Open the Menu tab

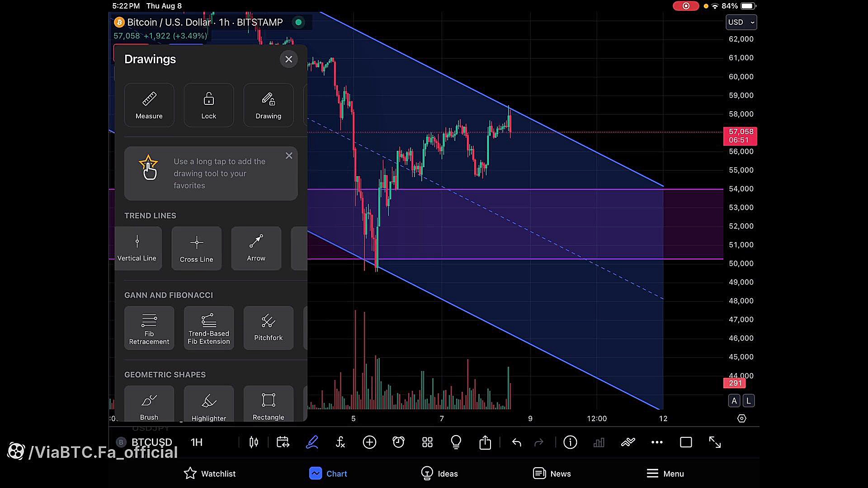[665, 474]
